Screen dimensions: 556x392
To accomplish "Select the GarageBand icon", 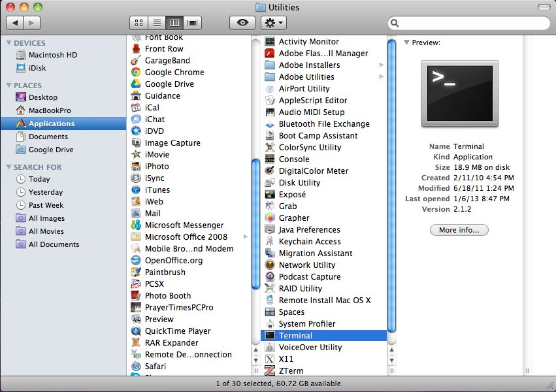I will point(136,61).
